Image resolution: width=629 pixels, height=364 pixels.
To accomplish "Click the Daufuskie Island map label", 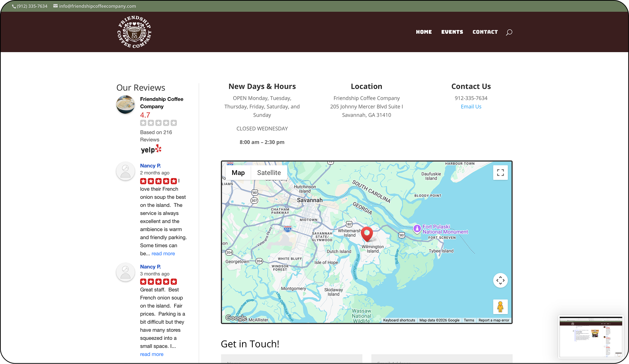I will click(431, 176).
